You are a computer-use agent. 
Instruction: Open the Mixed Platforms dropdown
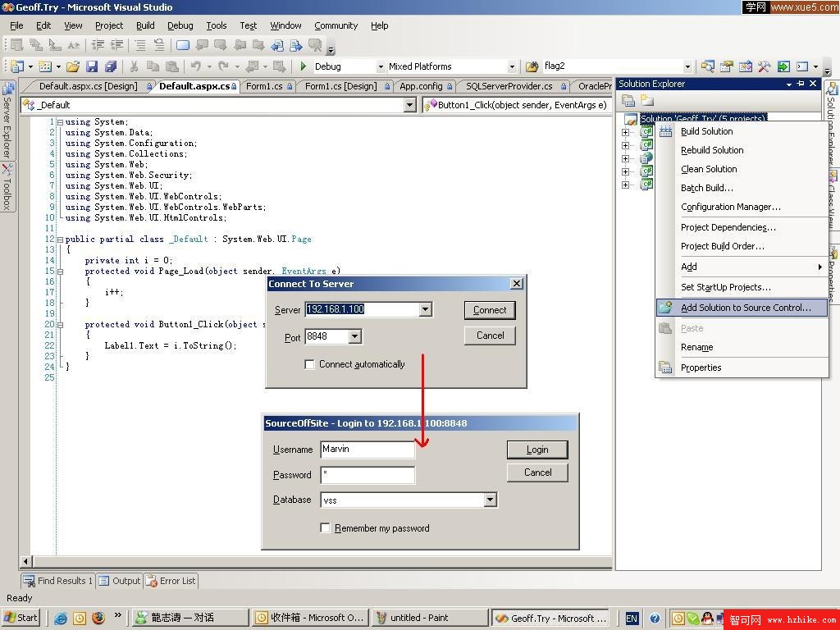pyautogui.click(x=512, y=67)
